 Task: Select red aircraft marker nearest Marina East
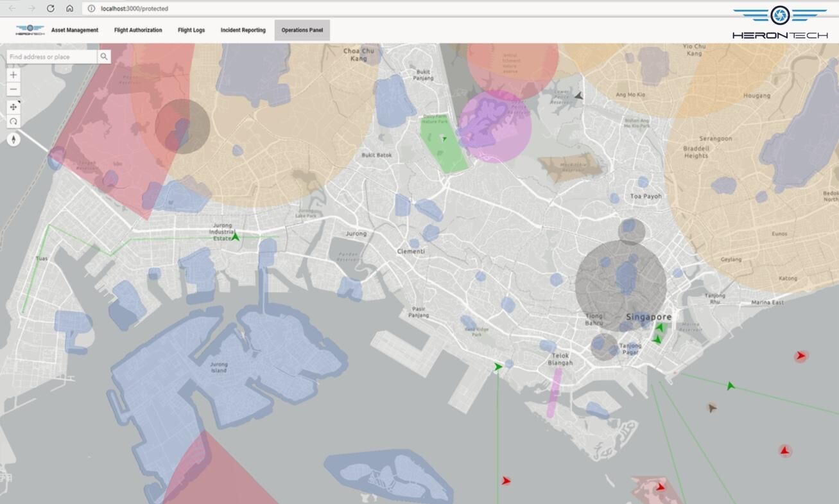pos(800,356)
